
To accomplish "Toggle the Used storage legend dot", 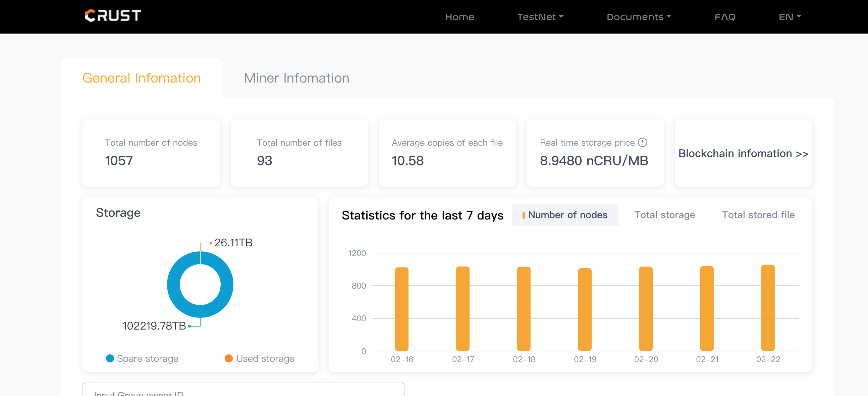I will click(x=228, y=358).
